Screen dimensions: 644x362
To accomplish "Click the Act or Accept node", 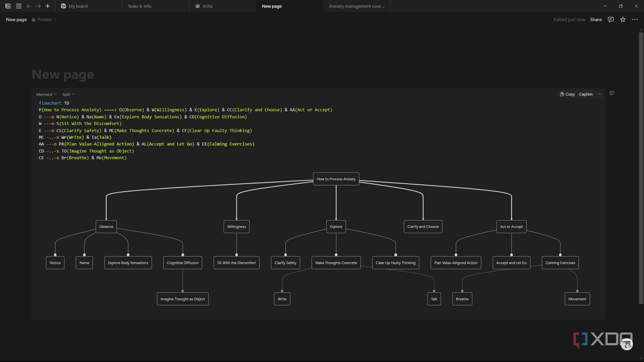I will [511, 227].
